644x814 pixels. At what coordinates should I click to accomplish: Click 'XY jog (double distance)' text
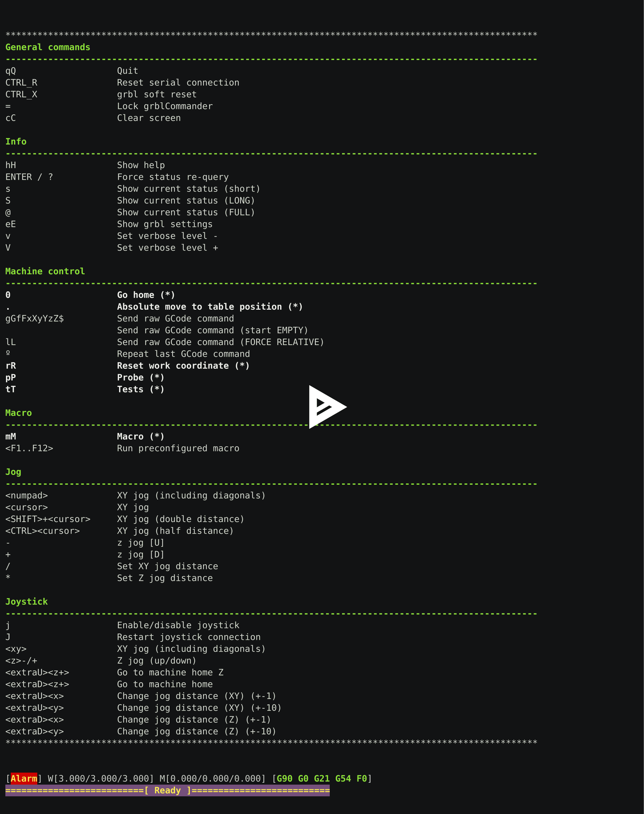(x=181, y=519)
